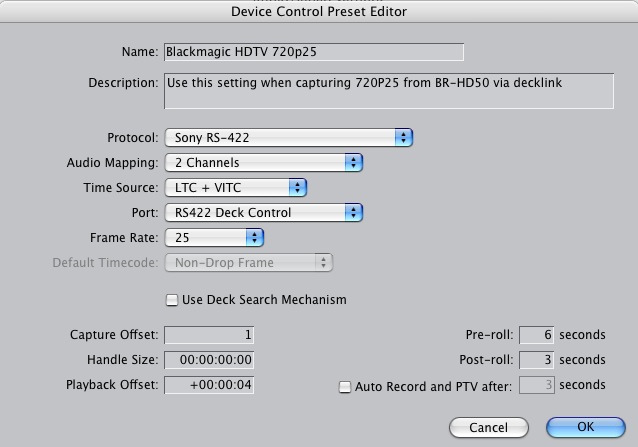The height and width of the screenshot is (447, 638).
Task: Enable Use Deck Search Mechanism checkbox
Action: click(172, 300)
